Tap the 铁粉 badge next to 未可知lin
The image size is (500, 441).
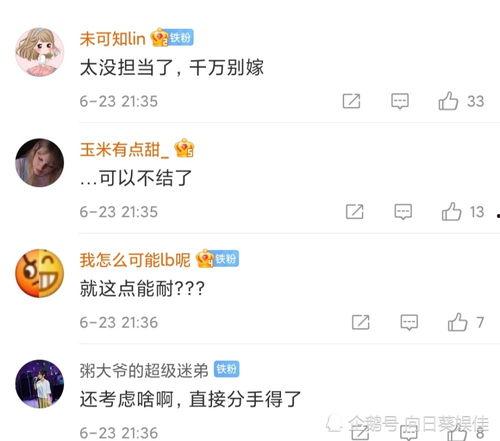[181, 38]
